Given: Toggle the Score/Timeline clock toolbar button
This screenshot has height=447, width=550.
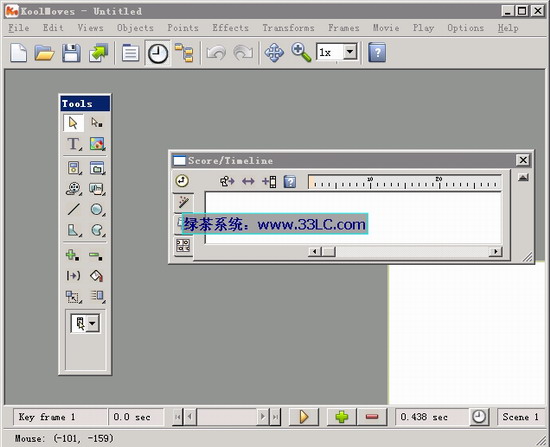Looking at the screenshot, I should 157,53.
